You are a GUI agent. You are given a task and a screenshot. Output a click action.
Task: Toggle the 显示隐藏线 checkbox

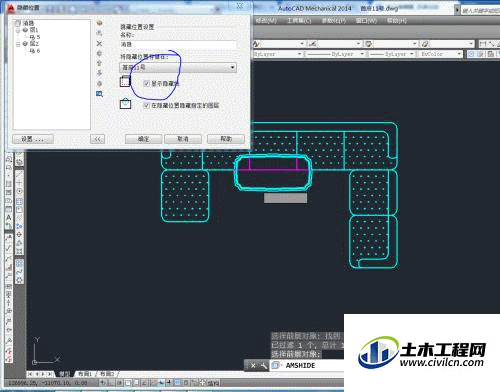click(x=146, y=83)
